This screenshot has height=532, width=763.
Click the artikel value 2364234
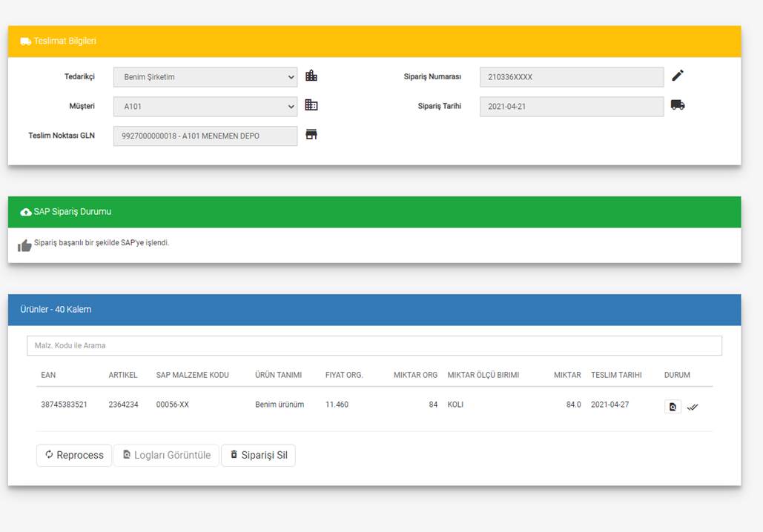(x=123, y=405)
